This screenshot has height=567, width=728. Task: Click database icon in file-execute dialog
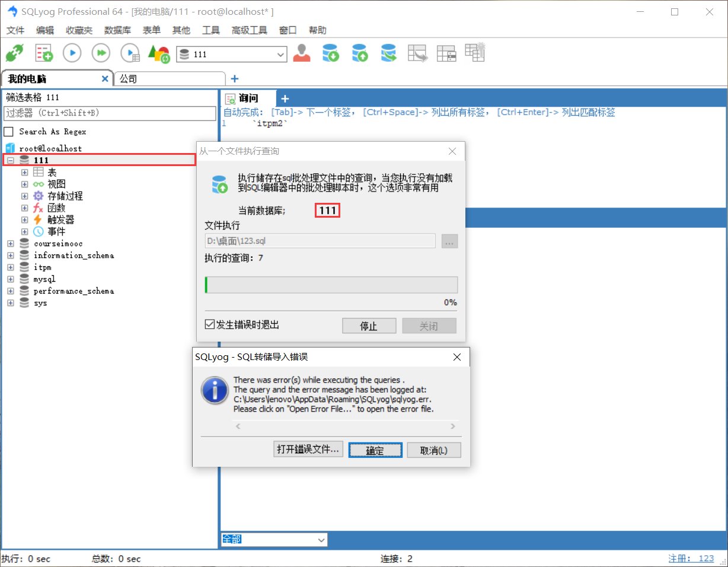[220, 184]
